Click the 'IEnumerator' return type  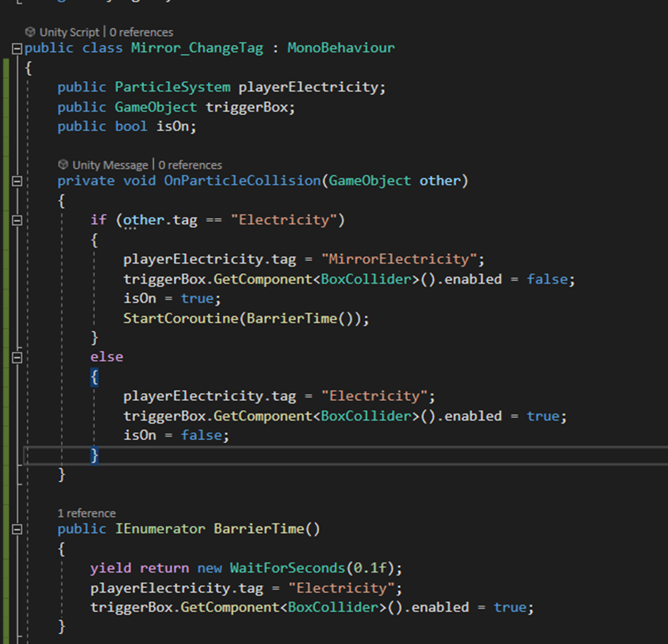(160, 529)
